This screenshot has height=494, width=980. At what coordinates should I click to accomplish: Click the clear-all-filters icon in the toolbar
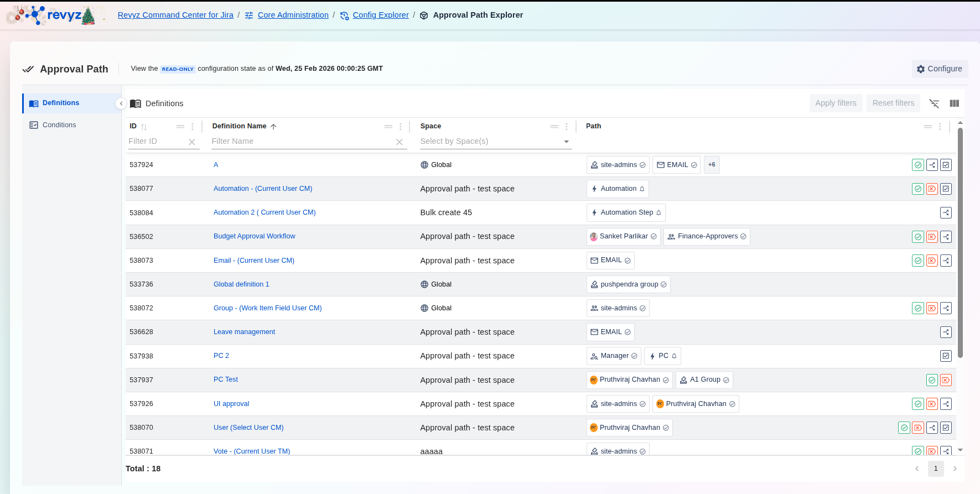click(x=934, y=103)
